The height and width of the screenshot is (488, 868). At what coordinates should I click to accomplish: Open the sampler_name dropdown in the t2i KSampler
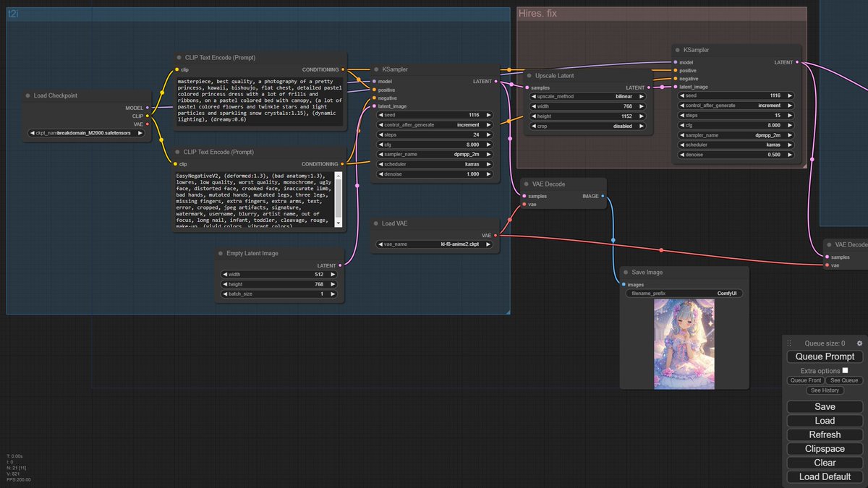[434, 154]
